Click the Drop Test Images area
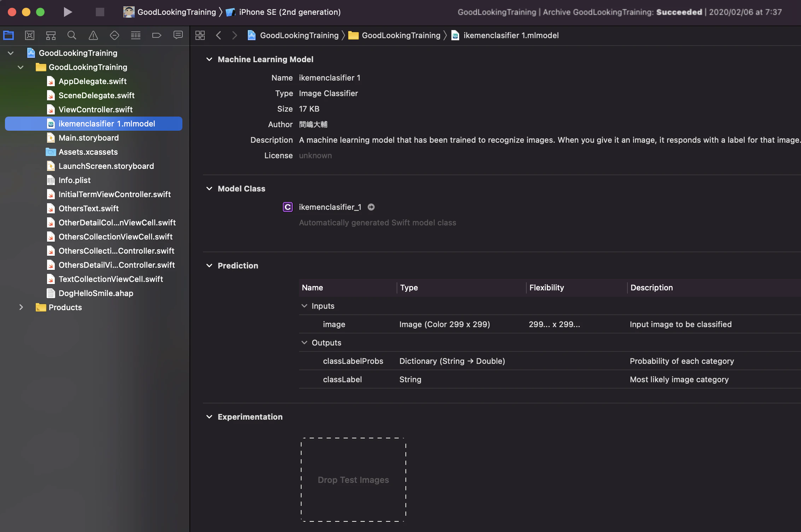 pos(353,479)
